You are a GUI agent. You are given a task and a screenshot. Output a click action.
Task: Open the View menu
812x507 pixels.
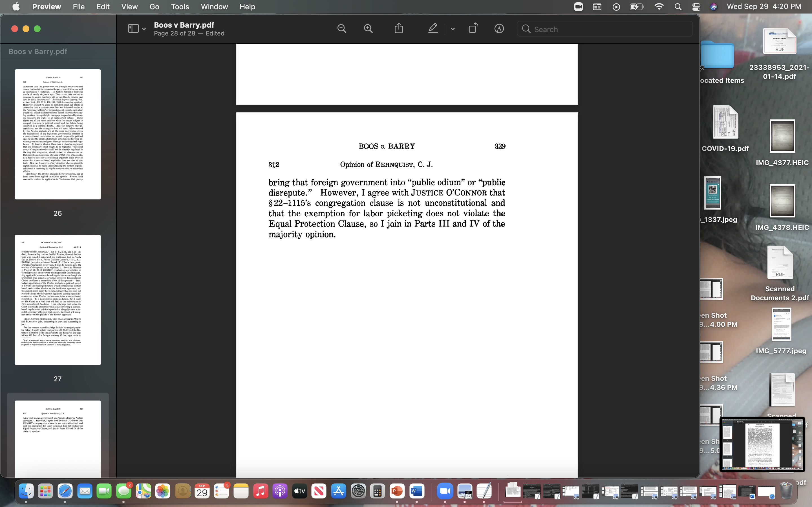coord(129,7)
